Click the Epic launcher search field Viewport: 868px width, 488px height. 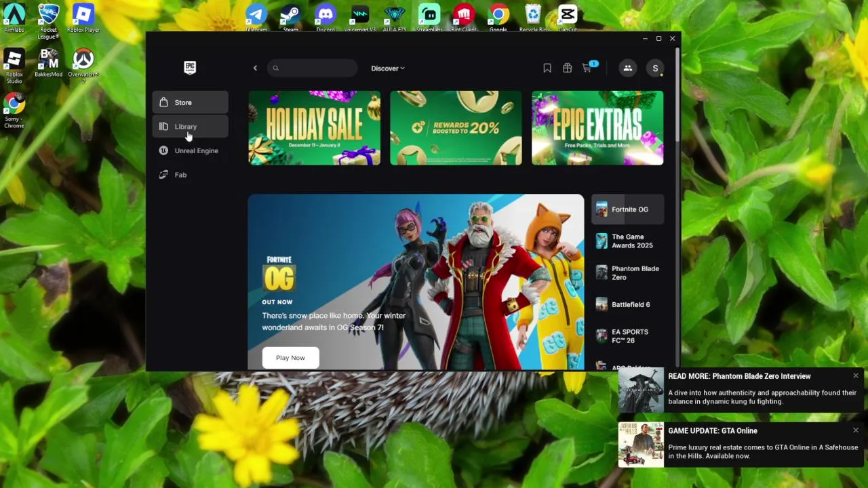[312, 68]
